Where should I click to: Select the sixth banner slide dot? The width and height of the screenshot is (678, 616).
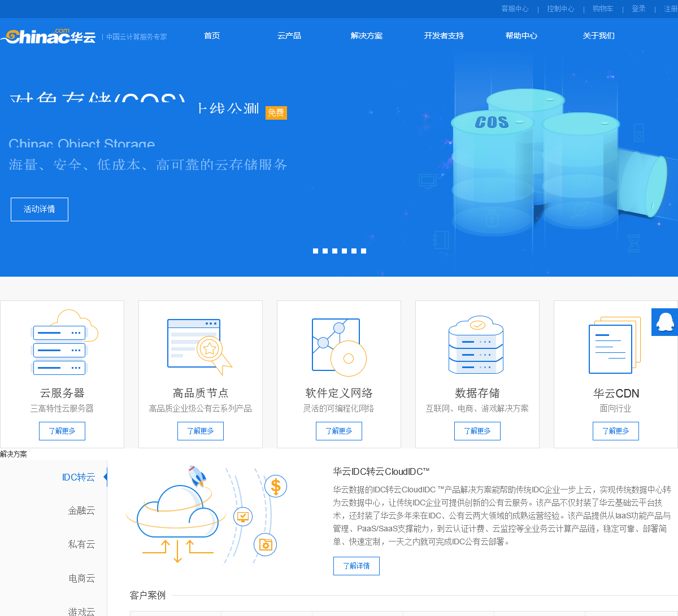click(363, 251)
